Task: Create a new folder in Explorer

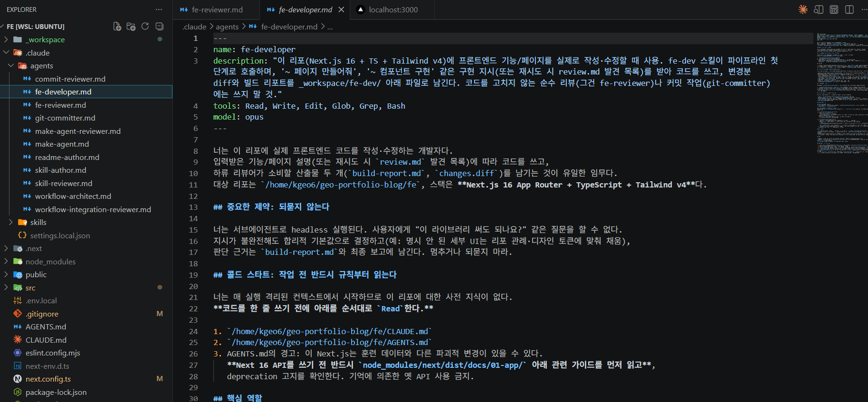Action: click(x=131, y=27)
